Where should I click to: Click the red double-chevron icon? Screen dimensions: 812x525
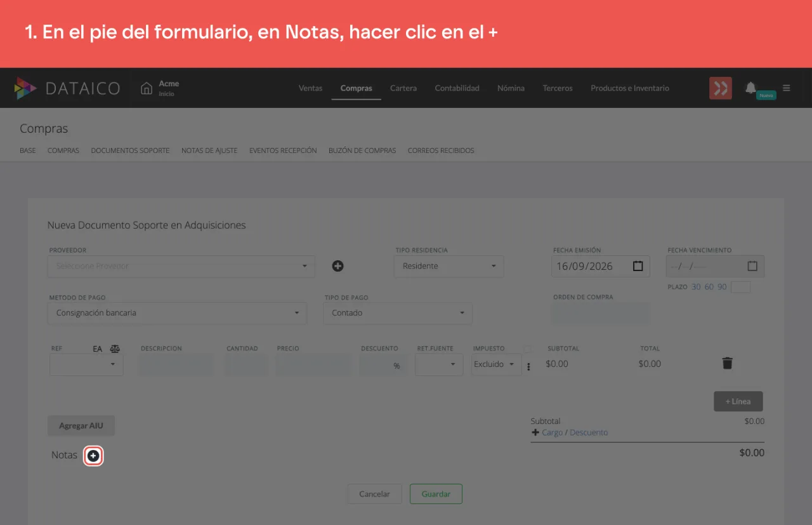721,88
